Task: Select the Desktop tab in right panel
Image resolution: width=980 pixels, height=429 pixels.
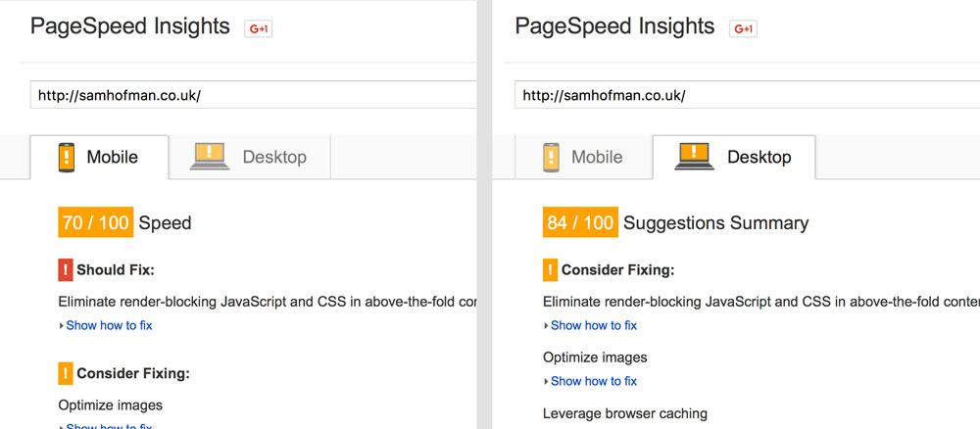Action: pyautogui.click(x=734, y=158)
